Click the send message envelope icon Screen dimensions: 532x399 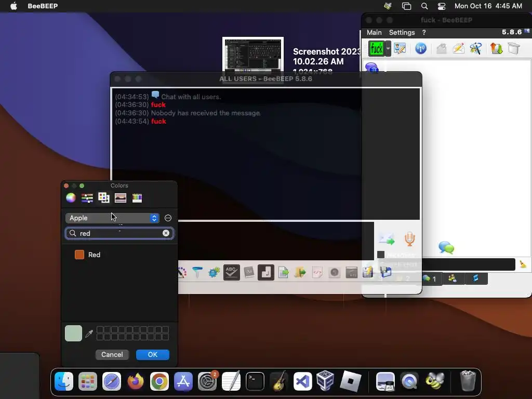click(387, 239)
